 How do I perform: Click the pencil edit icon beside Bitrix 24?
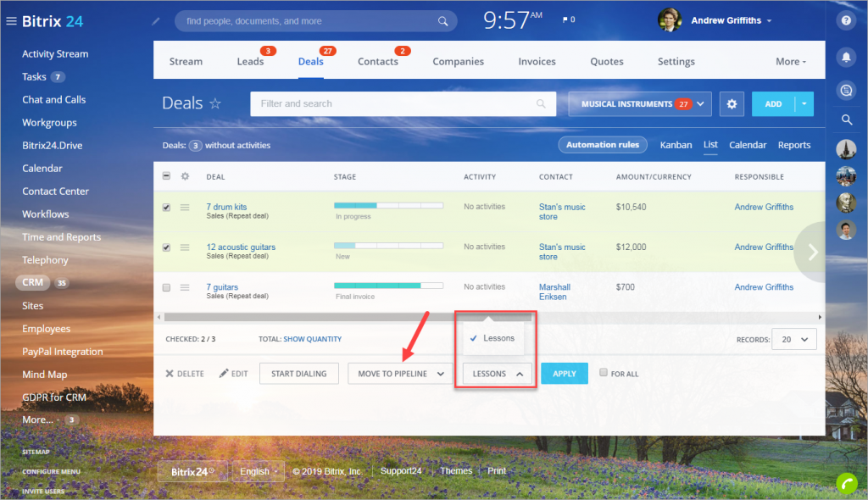pyautogui.click(x=156, y=21)
